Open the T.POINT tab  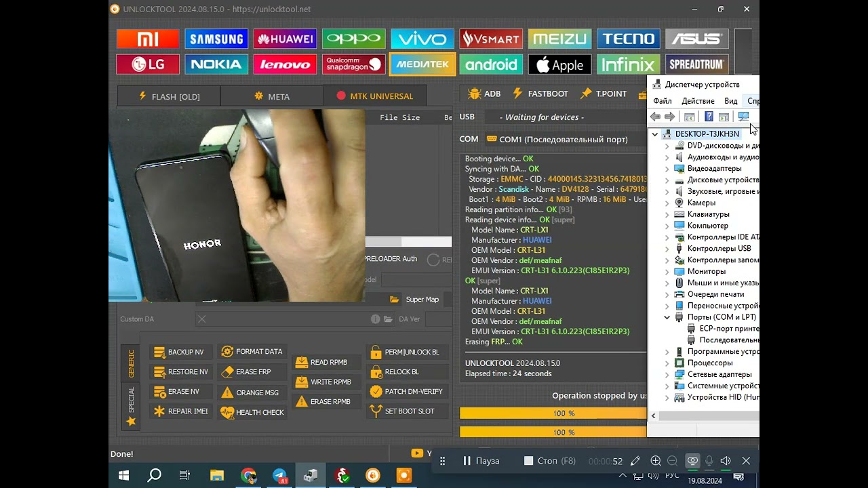tap(604, 94)
